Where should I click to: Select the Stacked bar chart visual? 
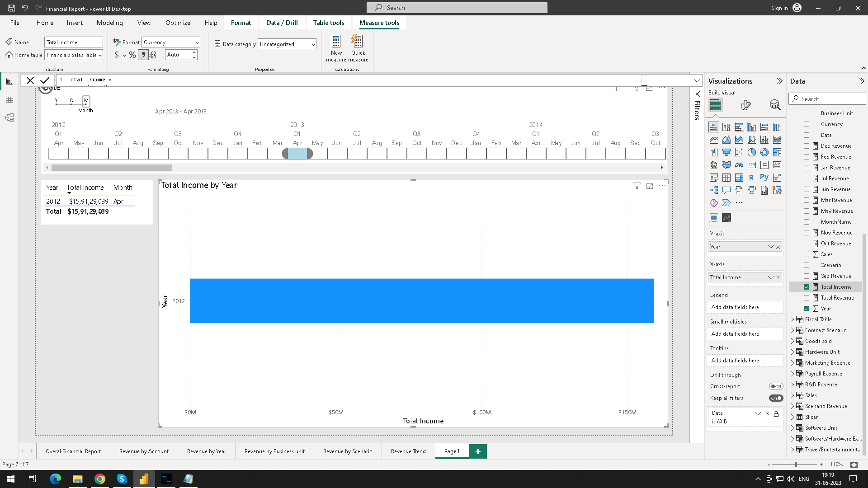coord(713,127)
